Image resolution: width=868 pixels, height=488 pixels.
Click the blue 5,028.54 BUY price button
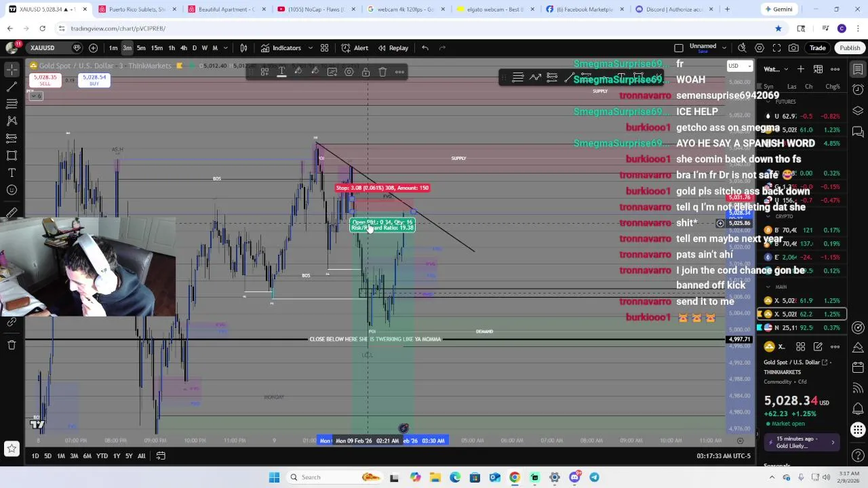pos(94,80)
